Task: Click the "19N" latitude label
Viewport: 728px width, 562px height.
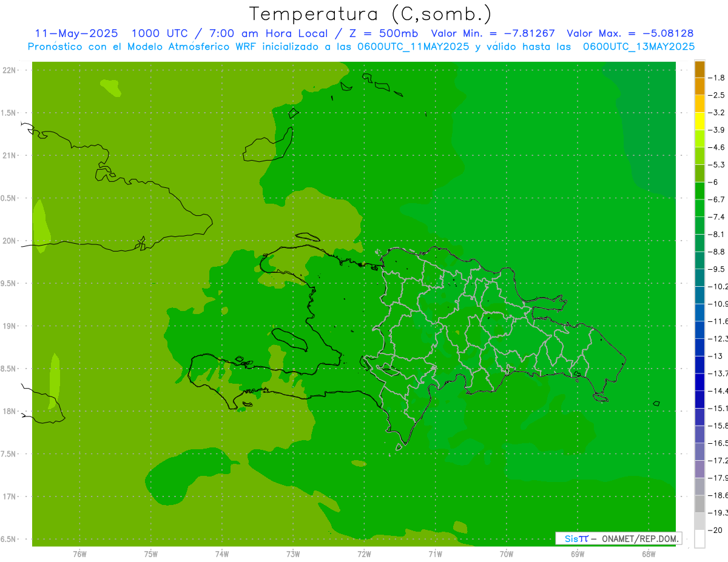Action: click(x=10, y=326)
